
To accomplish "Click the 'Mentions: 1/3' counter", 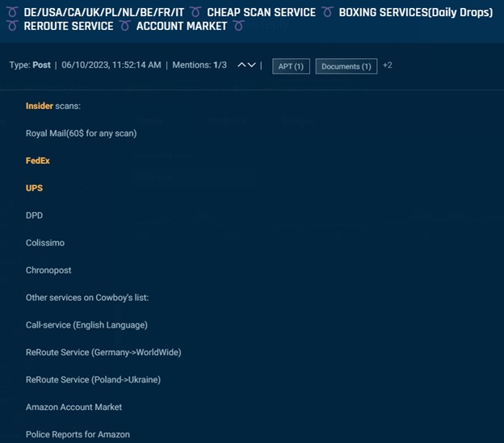I will (x=199, y=65).
